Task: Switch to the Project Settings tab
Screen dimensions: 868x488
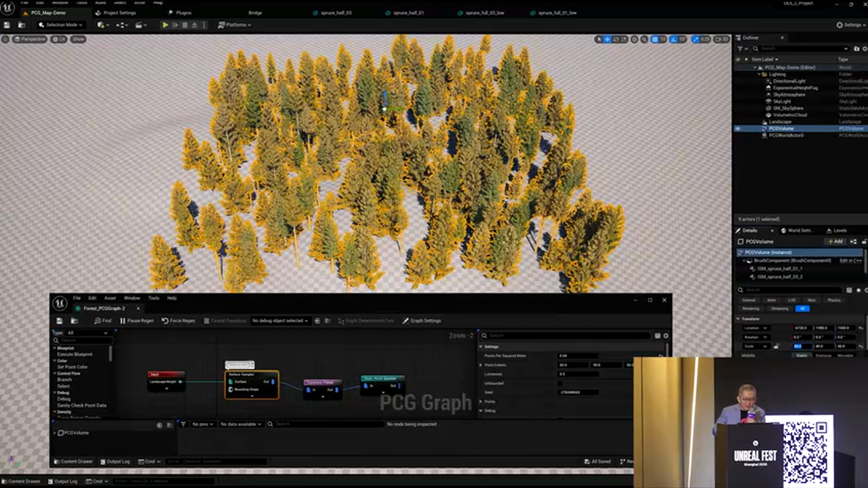Action: [x=115, y=13]
